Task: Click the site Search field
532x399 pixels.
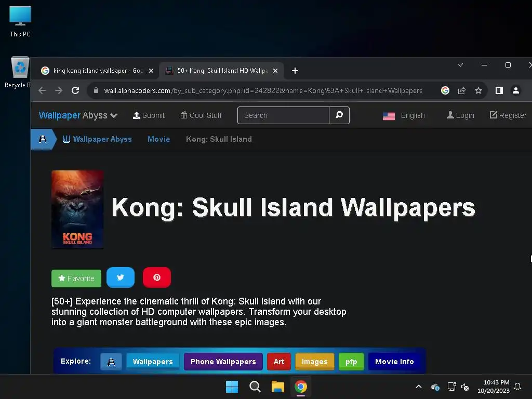Action: [283, 115]
